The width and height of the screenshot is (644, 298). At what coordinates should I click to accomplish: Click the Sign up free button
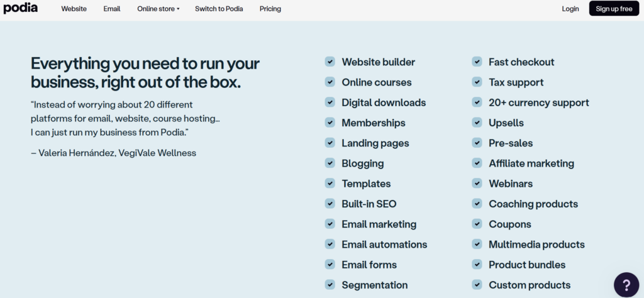pyautogui.click(x=614, y=9)
